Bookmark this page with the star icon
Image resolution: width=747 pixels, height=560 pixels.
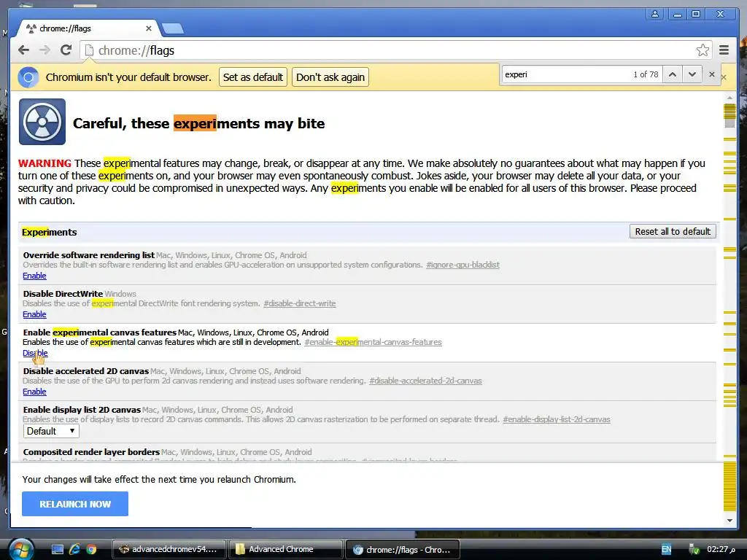[703, 50]
